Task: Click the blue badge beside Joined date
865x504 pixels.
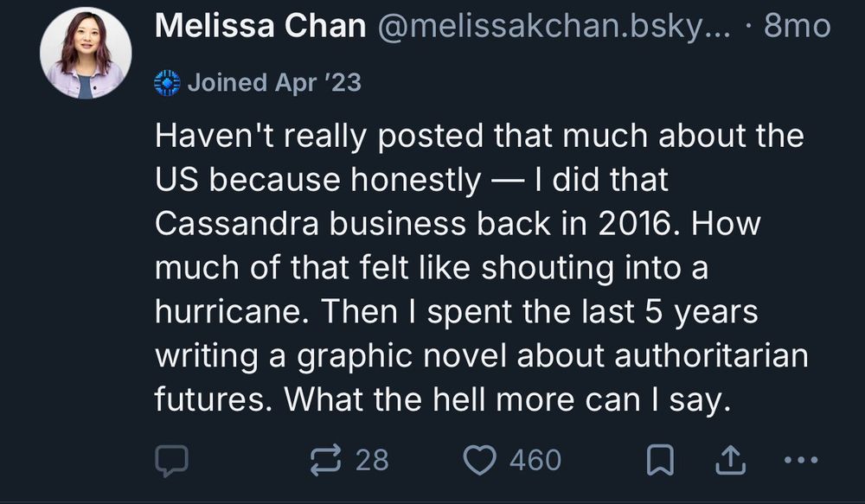Action: 167,83
